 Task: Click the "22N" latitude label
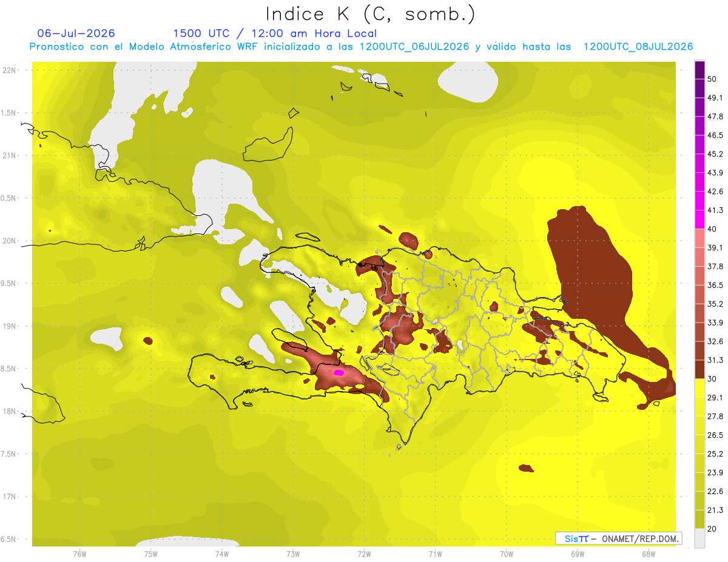point(10,70)
